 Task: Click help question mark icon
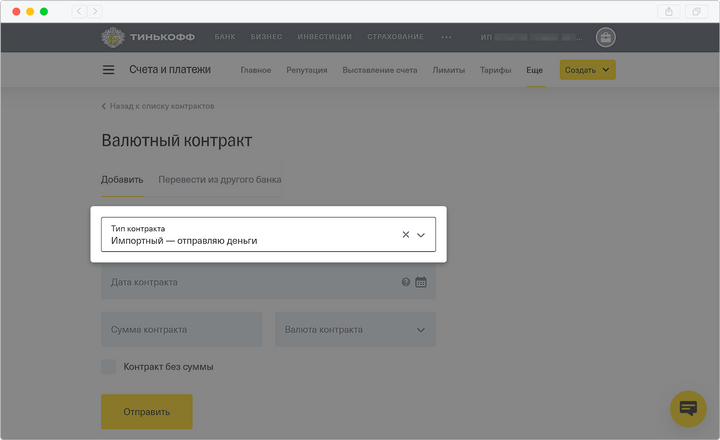tap(405, 282)
